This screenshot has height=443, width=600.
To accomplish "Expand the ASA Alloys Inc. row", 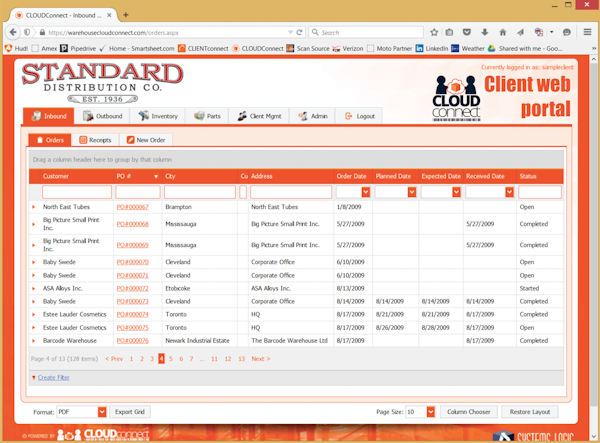I will point(34,288).
